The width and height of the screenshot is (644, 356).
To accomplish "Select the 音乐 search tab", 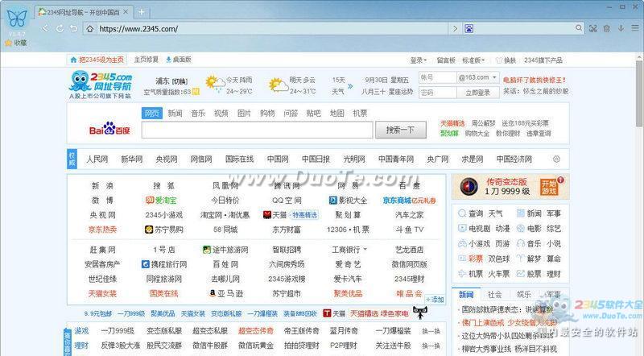I will [x=198, y=113].
